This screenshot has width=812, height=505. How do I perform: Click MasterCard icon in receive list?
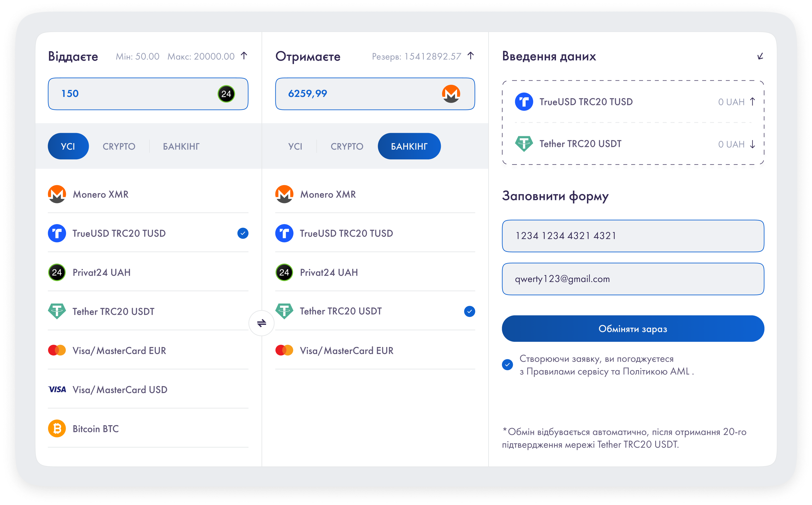click(284, 350)
